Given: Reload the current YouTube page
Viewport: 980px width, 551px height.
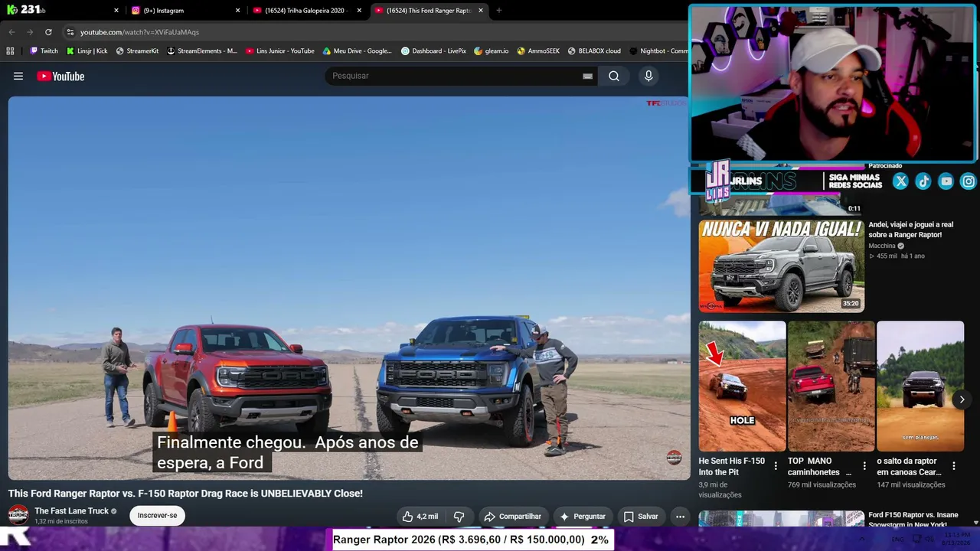Looking at the screenshot, I should tap(48, 32).
